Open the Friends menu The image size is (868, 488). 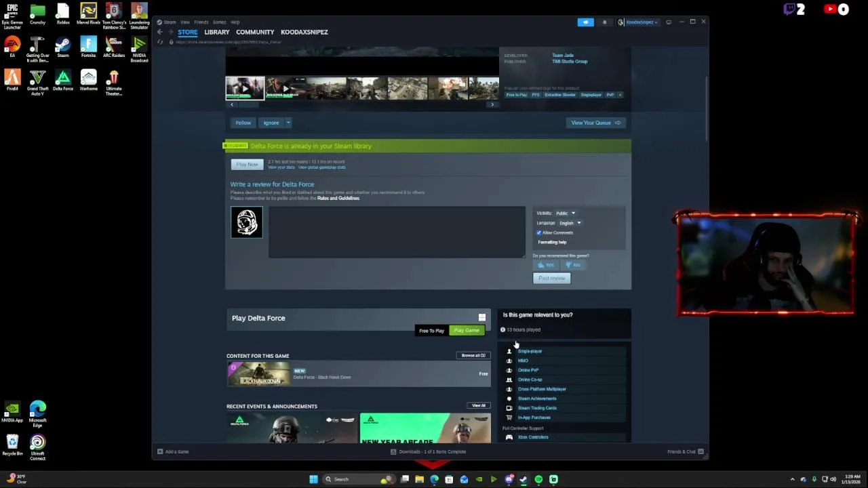tap(201, 22)
